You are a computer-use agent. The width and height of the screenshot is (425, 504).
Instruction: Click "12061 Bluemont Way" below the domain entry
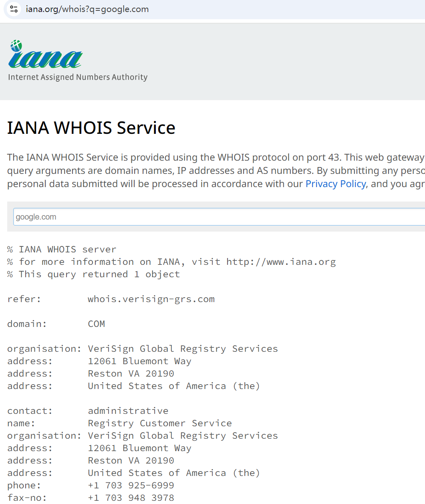point(139,361)
